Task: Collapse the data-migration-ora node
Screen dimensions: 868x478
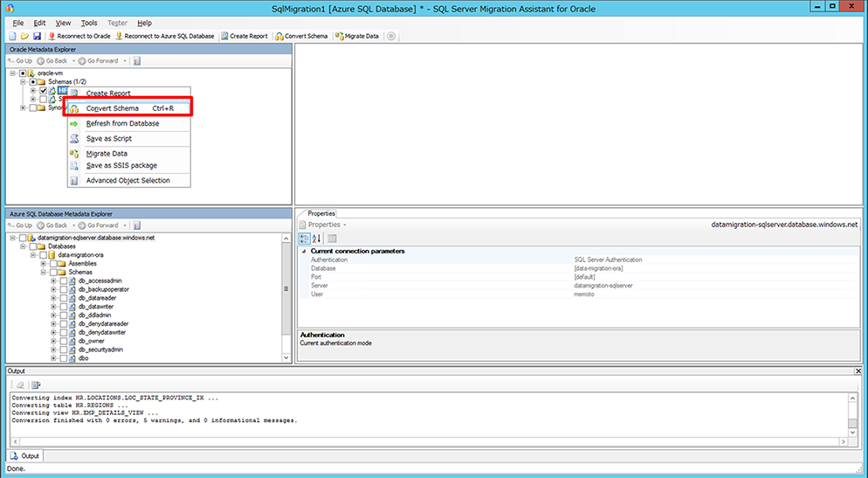Action: [33, 255]
